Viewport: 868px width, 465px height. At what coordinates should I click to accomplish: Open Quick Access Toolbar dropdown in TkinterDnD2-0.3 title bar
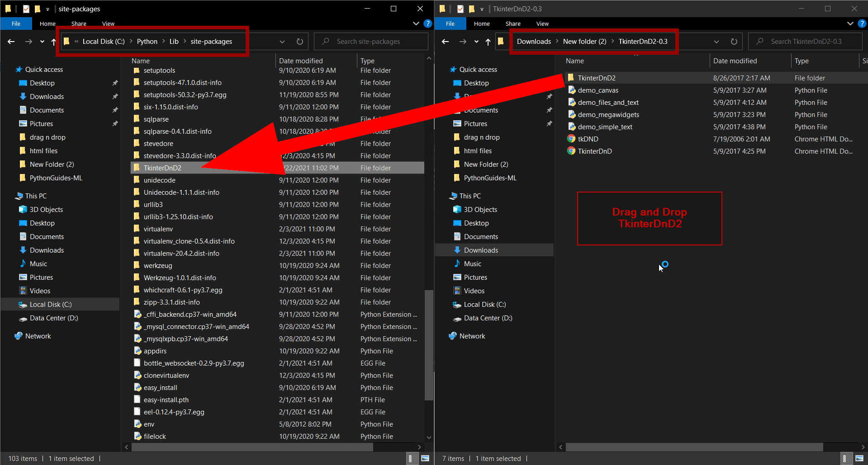[x=482, y=9]
